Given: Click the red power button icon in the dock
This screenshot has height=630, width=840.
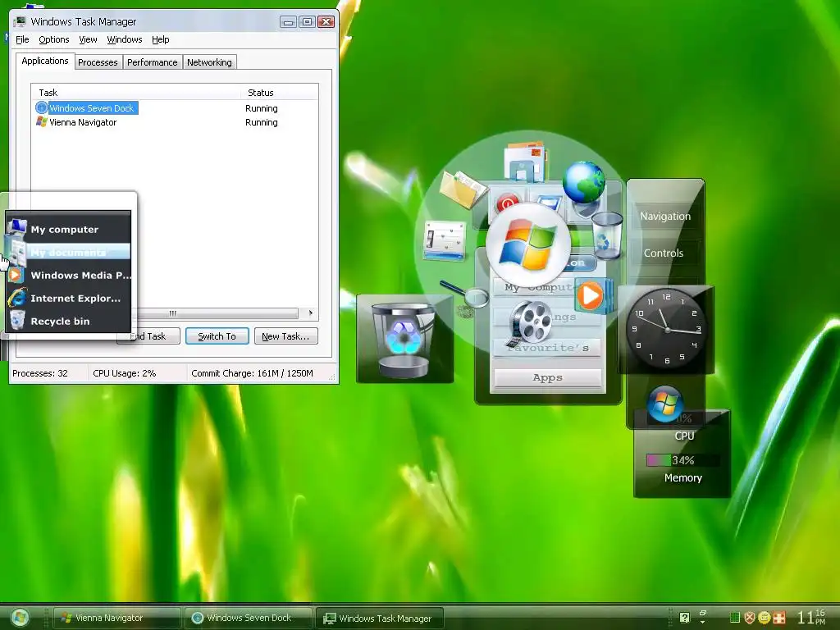Looking at the screenshot, I should click(x=507, y=203).
